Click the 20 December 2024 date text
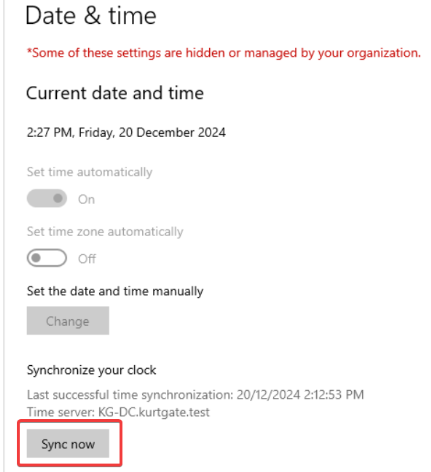Image resolution: width=431 pixels, height=472 pixels. tap(172, 133)
